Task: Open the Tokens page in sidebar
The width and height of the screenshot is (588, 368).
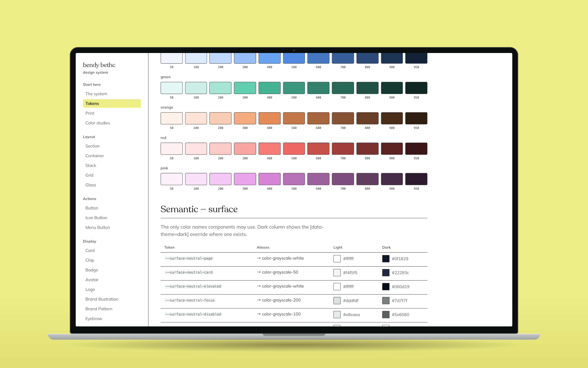Action: [112, 103]
